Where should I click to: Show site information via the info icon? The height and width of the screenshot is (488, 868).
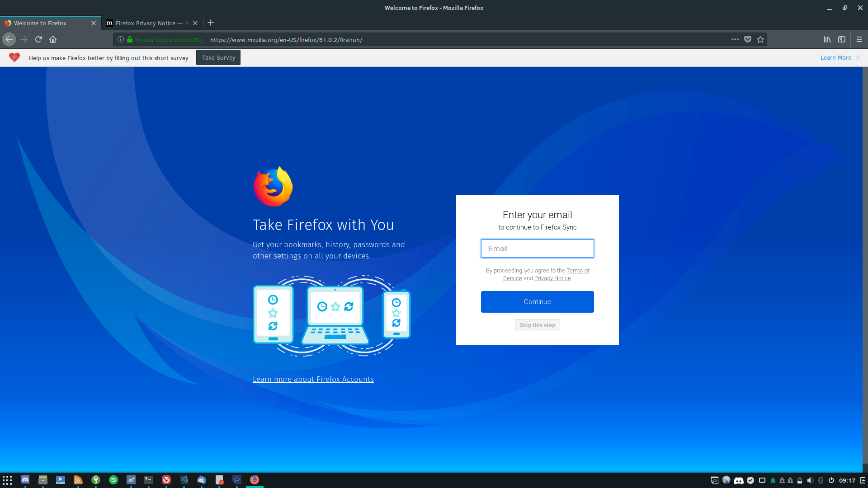pyautogui.click(x=121, y=39)
